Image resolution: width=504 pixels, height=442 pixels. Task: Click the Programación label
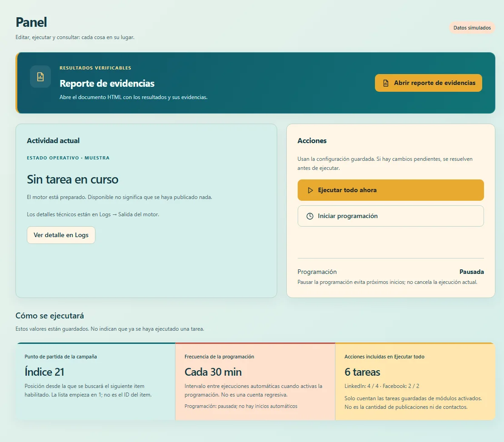317,272
